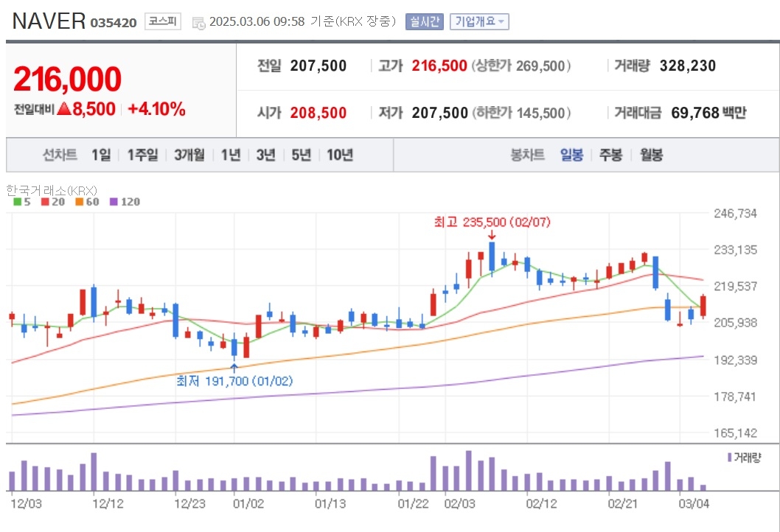Click the +4.10% change rate

click(x=157, y=109)
